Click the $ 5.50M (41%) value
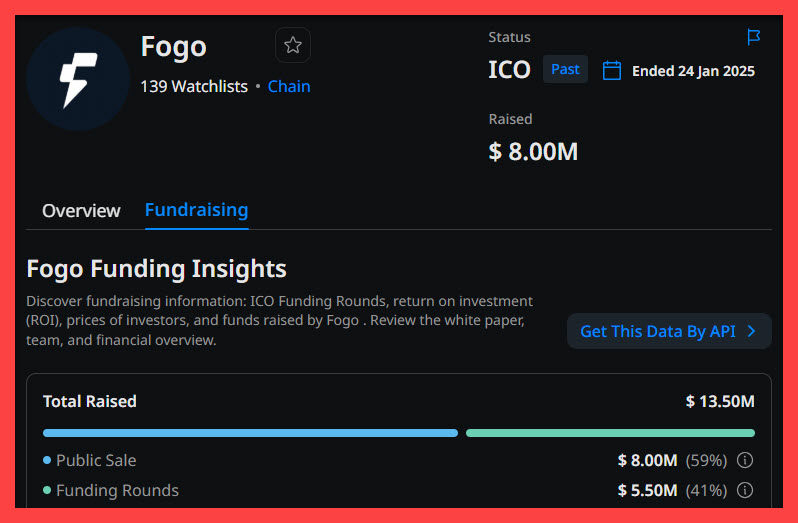The width and height of the screenshot is (798, 523). tap(672, 490)
